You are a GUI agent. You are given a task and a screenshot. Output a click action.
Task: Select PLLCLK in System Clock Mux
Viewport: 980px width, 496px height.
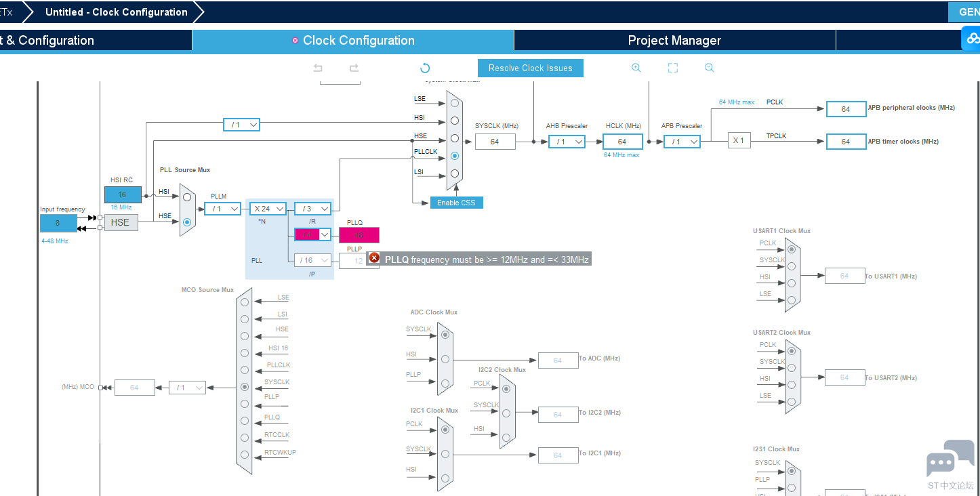[455, 156]
